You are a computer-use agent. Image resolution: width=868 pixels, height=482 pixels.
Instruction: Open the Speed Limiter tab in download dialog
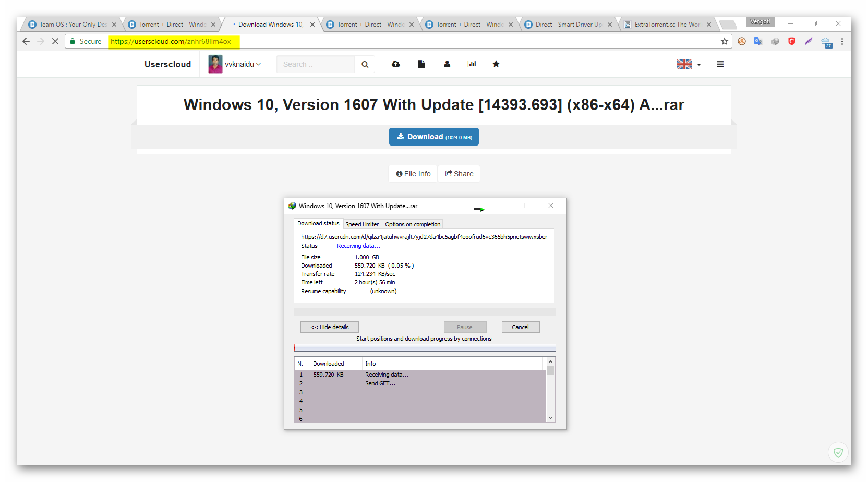pyautogui.click(x=362, y=224)
